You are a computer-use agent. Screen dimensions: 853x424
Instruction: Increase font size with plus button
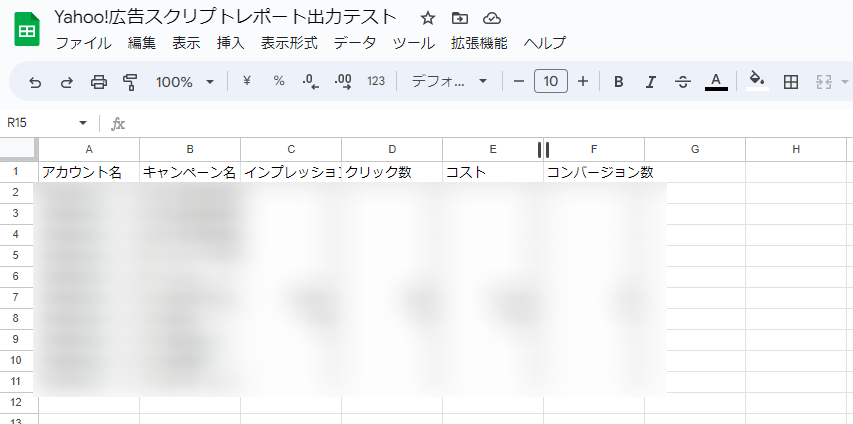[x=583, y=81]
